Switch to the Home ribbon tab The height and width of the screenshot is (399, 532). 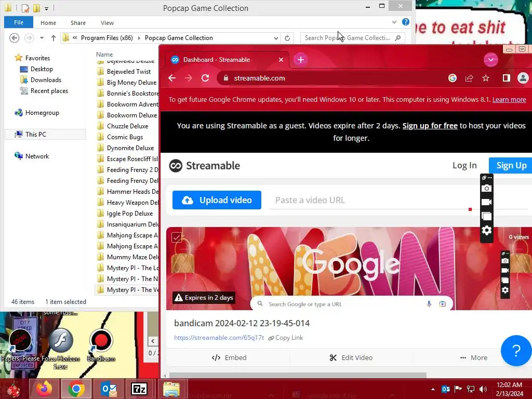point(48,23)
